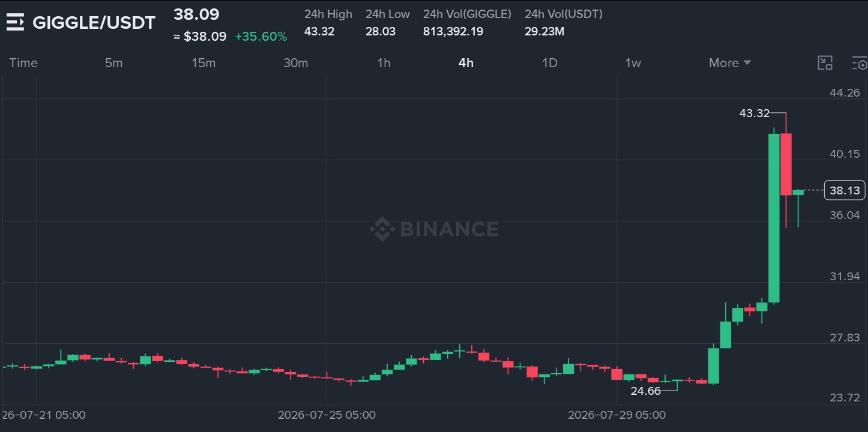
Task: Click the shrink chart window icon
Action: (x=825, y=63)
